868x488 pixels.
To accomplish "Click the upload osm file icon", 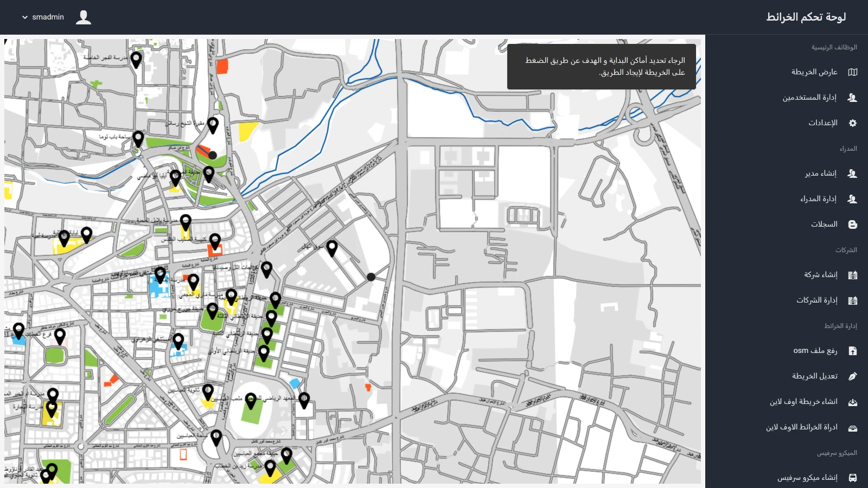I will click(x=853, y=351).
